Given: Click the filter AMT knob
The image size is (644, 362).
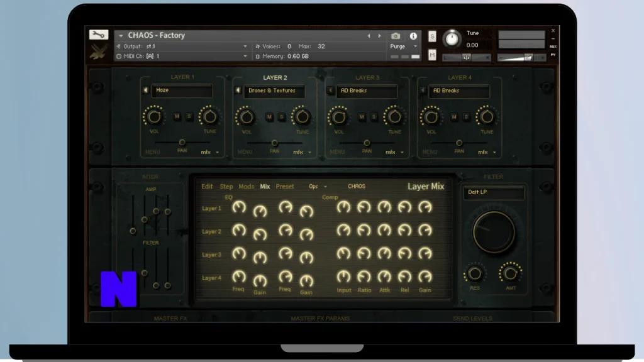Looking at the screenshot, I should (x=511, y=273).
